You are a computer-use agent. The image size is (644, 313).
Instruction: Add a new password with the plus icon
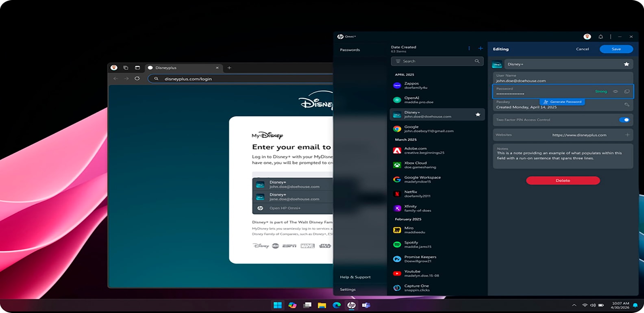point(480,48)
